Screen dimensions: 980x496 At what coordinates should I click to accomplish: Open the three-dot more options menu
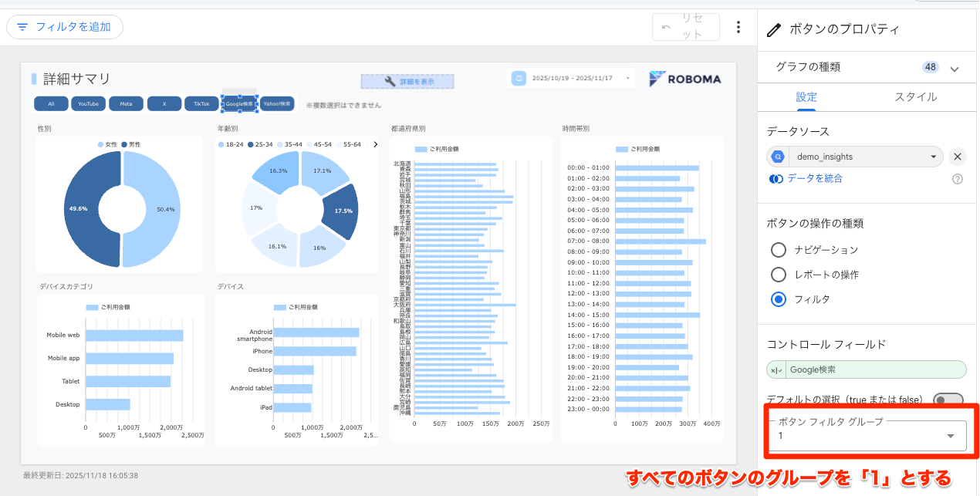click(x=738, y=28)
